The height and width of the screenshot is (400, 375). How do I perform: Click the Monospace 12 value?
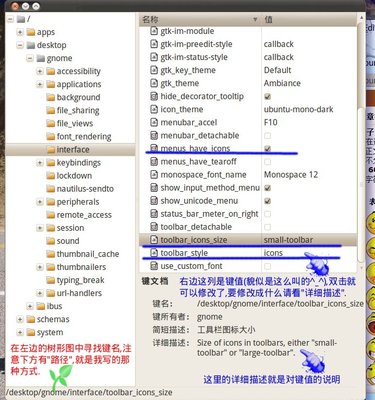click(291, 175)
